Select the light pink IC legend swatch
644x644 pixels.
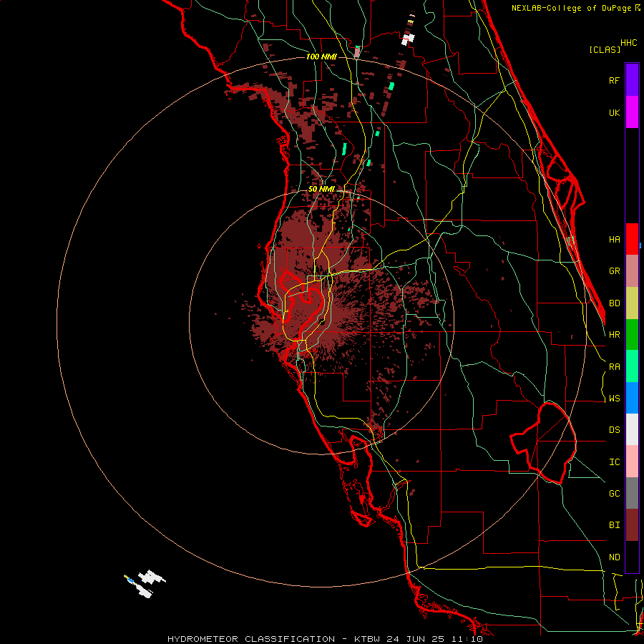tap(632, 462)
